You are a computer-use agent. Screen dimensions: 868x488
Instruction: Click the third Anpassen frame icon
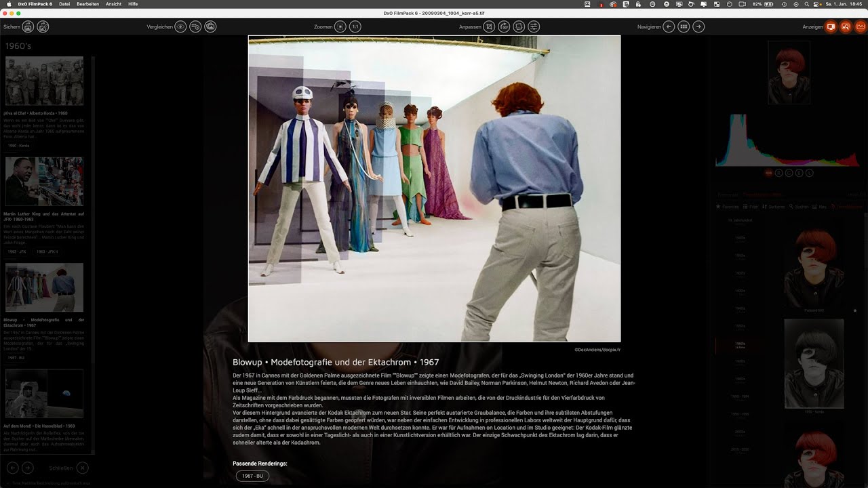click(519, 27)
